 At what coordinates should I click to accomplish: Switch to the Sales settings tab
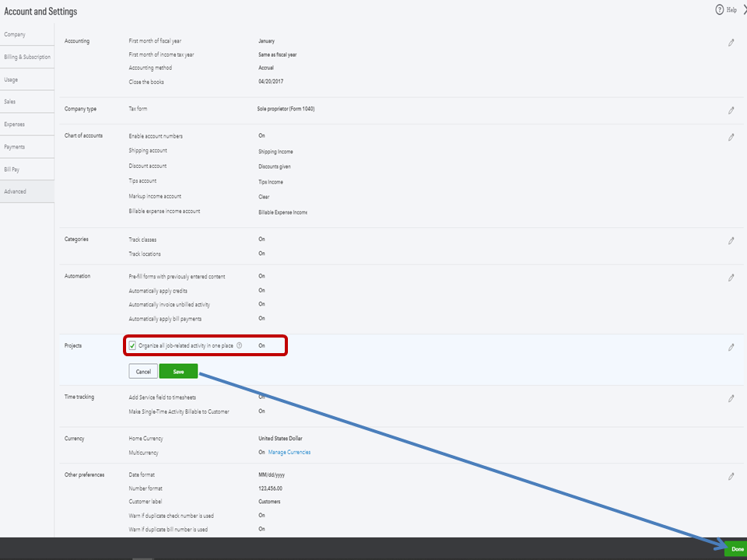pos(27,101)
